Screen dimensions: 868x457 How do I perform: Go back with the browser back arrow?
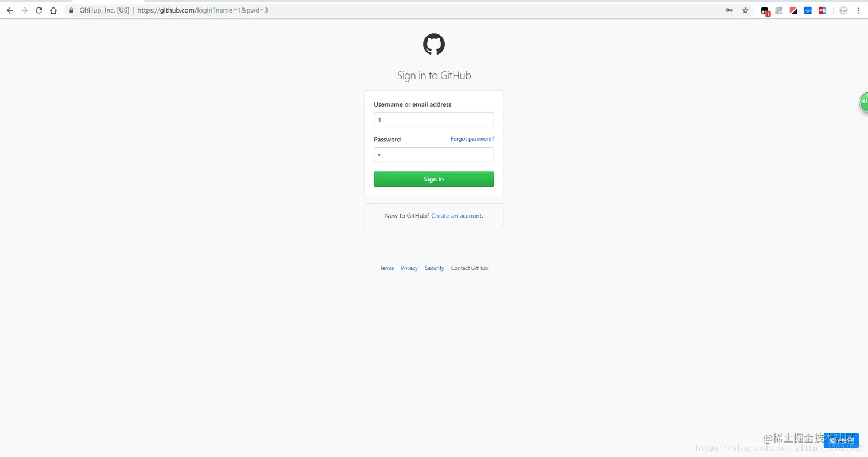tap(10, 10)
